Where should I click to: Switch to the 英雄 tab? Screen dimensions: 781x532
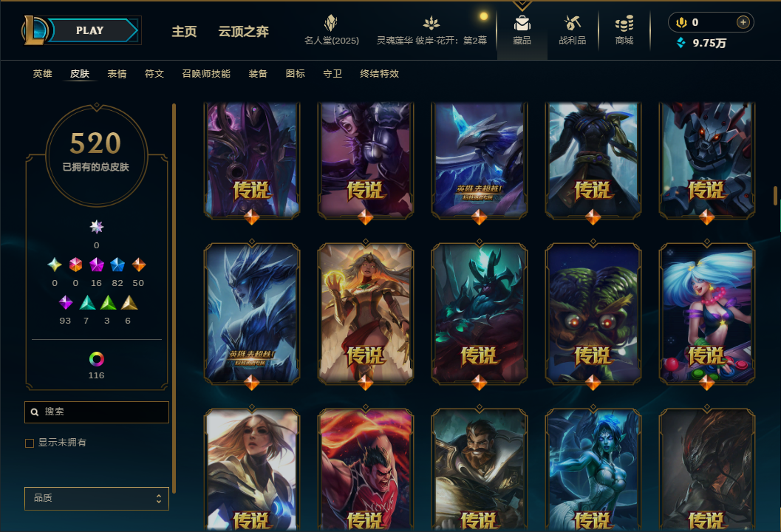point(42,74)
